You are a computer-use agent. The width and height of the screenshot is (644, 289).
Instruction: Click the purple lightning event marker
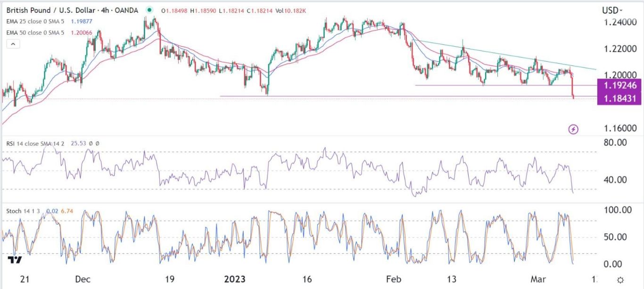573,128
